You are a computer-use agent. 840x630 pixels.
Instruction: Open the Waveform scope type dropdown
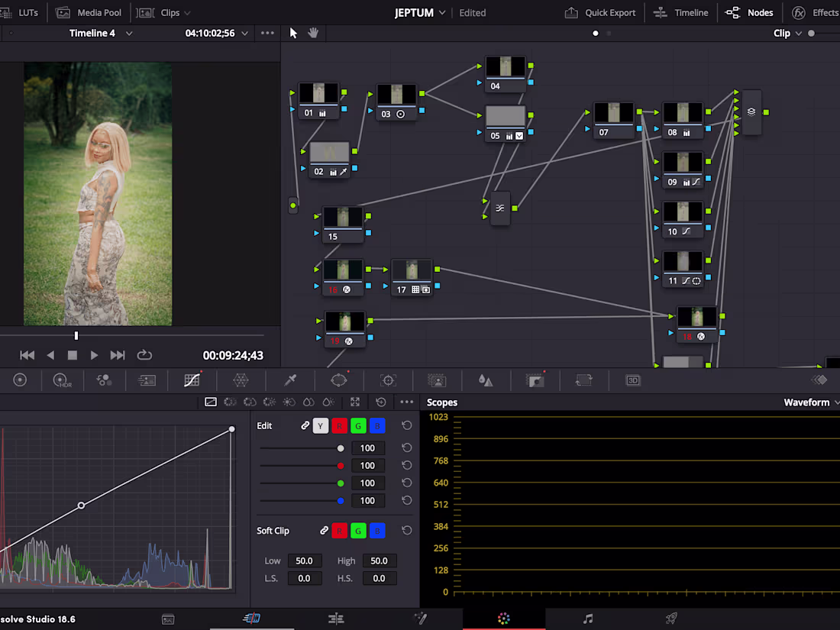811,402
